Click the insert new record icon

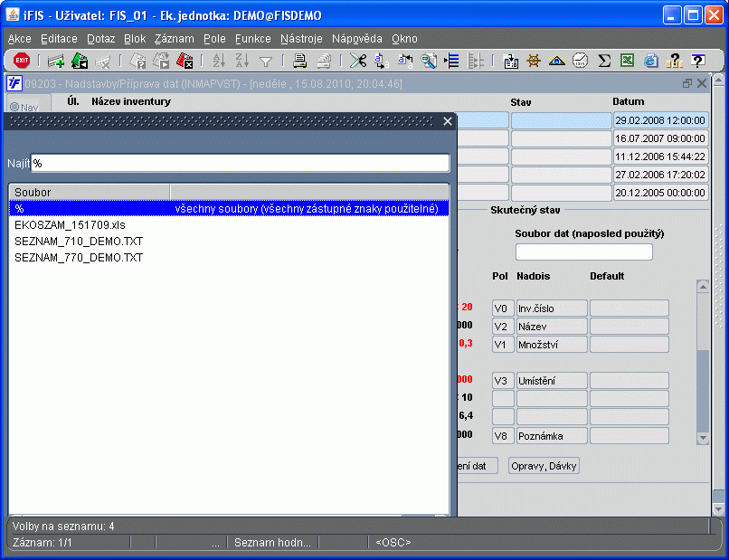(x=56, y=61)
